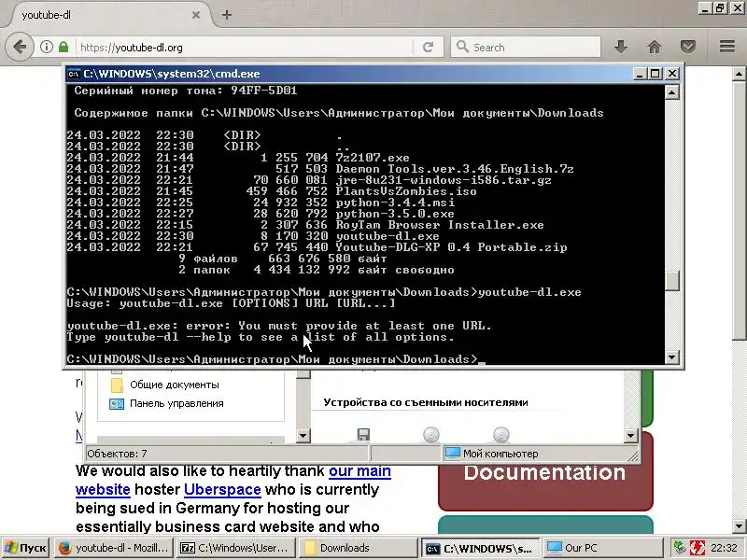Open the Firefox hamburger menu
This screenshot has width=747, height=560.
[x=727, y=47]
